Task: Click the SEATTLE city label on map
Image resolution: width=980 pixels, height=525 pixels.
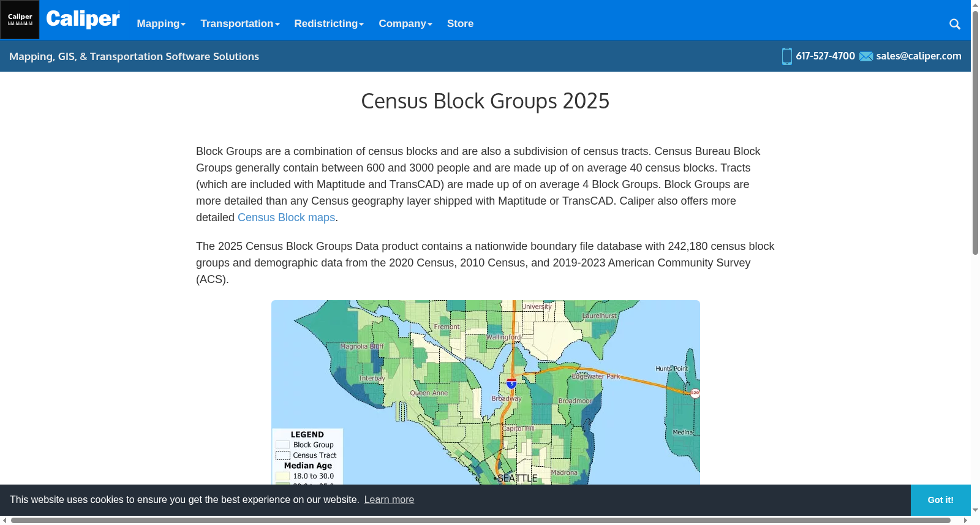Action: pyautogui.click(x=518, y=478)
